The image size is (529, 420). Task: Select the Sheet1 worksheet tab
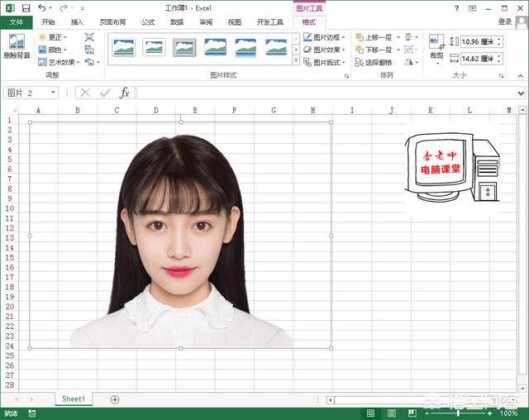73,399
